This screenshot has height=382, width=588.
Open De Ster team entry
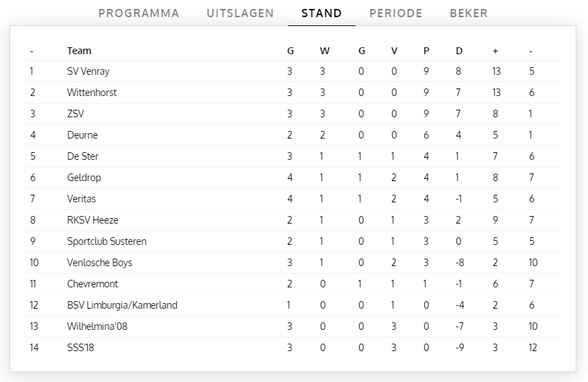click(83, 156)
